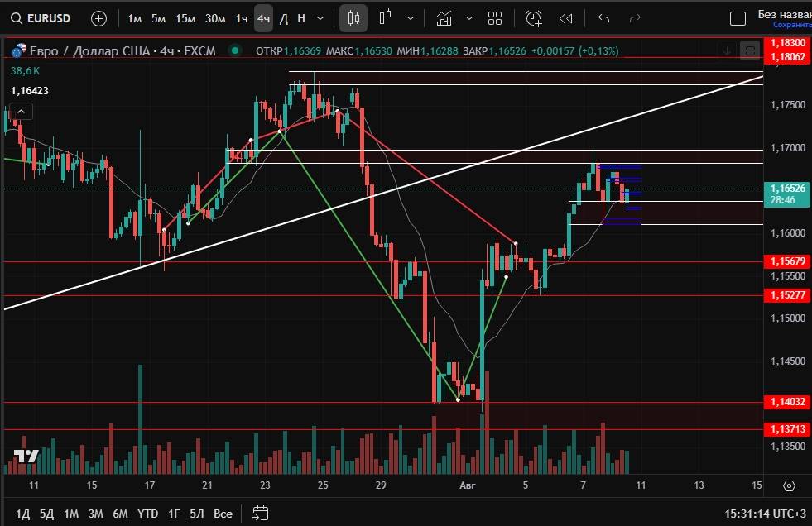This screenshot has height=526, width=812.
Task: Open the layout setup square icon
Action: tap(737, 18)
